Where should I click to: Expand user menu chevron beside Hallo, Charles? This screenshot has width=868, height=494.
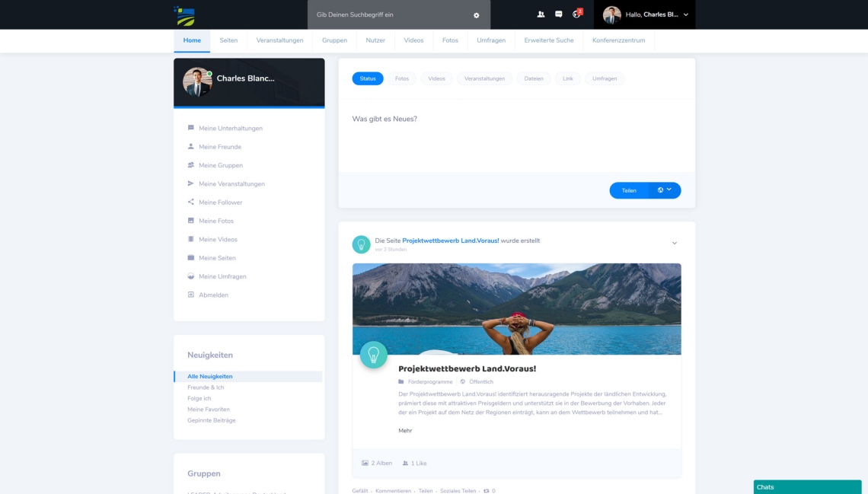click(x=686, y=15)
